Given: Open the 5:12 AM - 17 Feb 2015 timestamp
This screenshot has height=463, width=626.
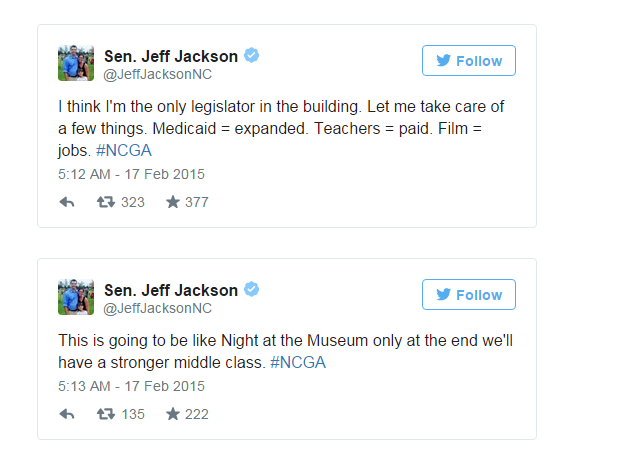Looking at the screenshot, I should [x=131, y=174].
